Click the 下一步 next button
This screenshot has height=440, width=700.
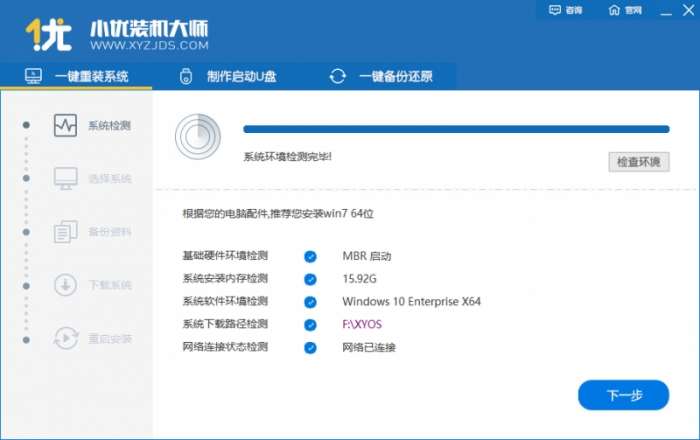(624, 395)
